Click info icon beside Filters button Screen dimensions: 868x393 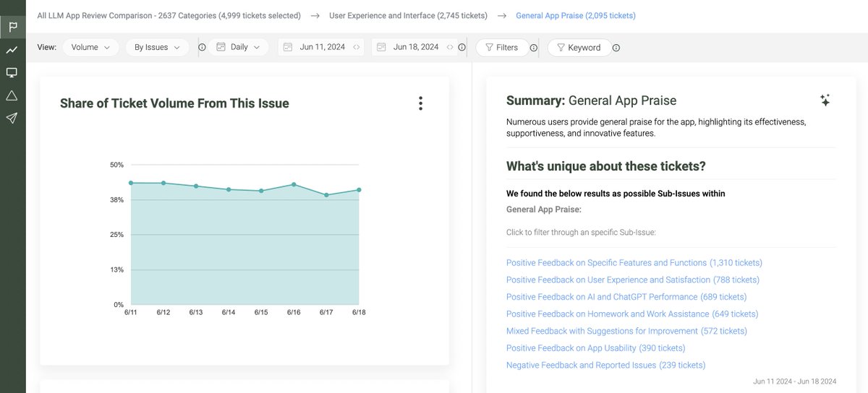(x=533, y=48)
